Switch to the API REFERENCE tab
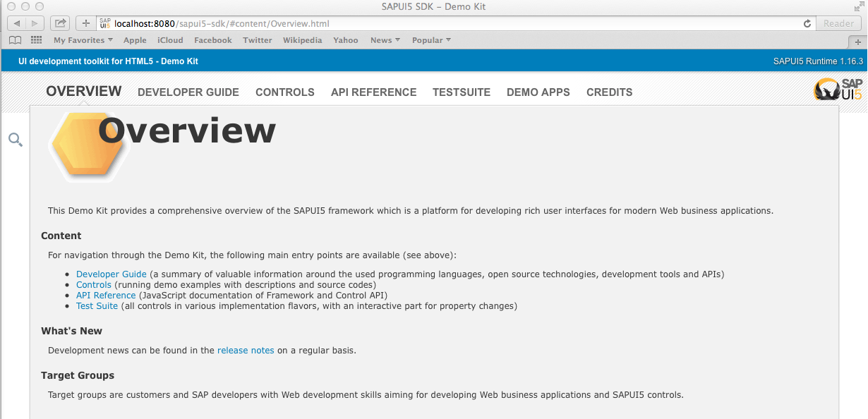 (x=374, y=92)
